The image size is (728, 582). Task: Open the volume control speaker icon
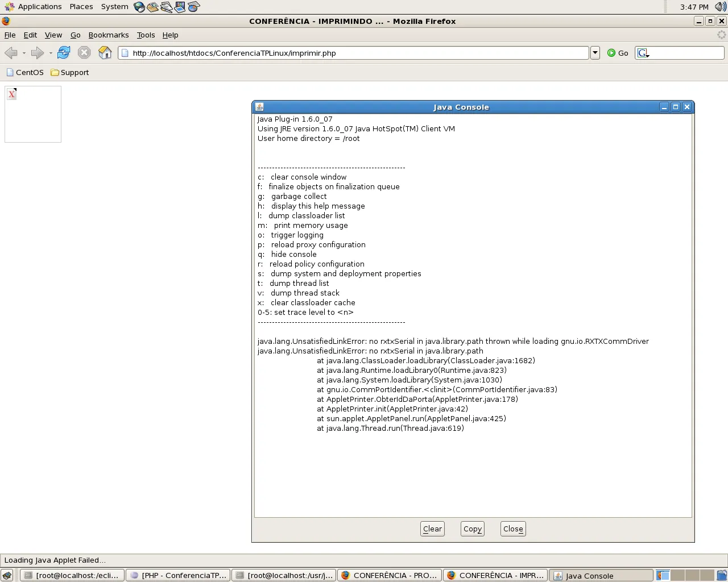720,7
